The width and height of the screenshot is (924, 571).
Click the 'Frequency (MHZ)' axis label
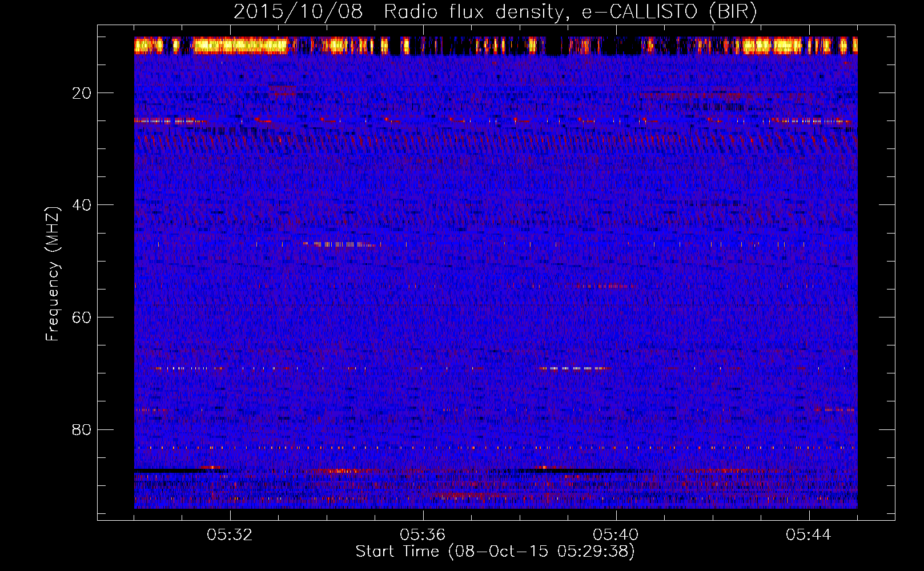coord(52,274)
